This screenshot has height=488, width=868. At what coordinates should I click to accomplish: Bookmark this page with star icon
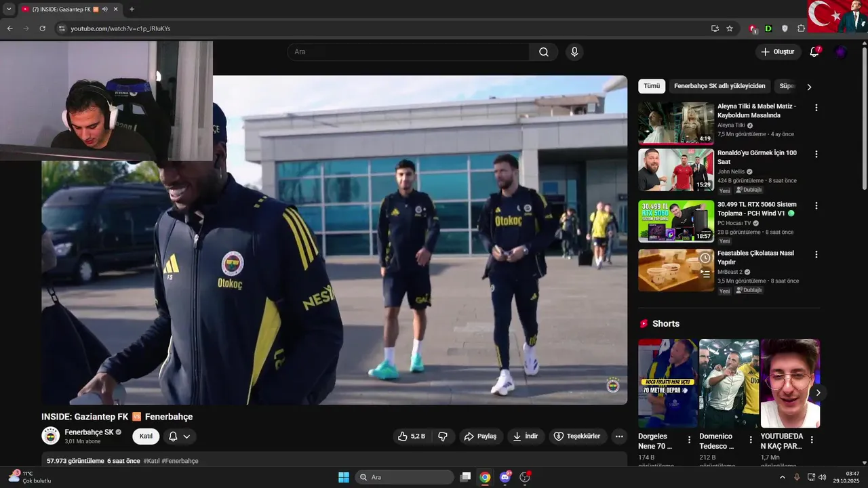[730, 28]
